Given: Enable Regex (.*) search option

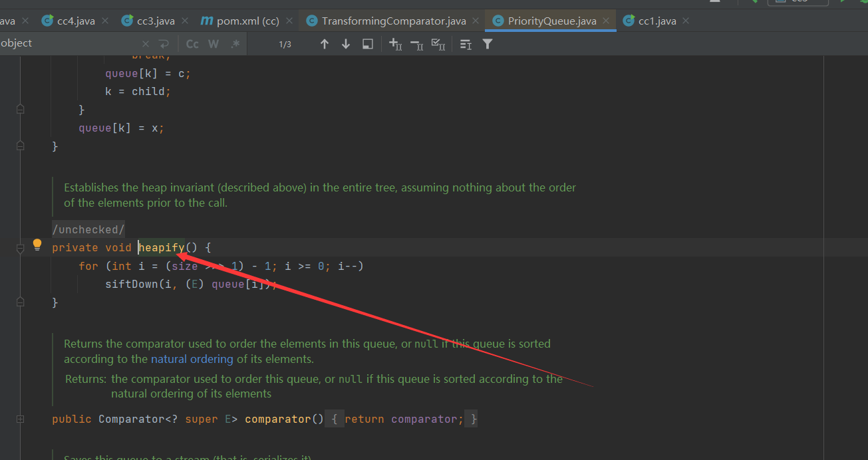Looking at the screenshot, I should point(235,44).
